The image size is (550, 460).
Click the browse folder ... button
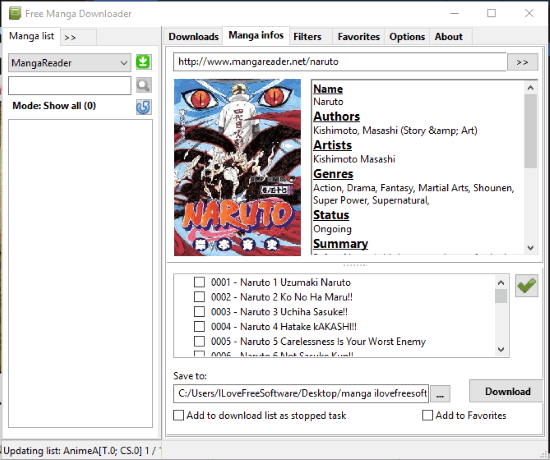point(440,394)
